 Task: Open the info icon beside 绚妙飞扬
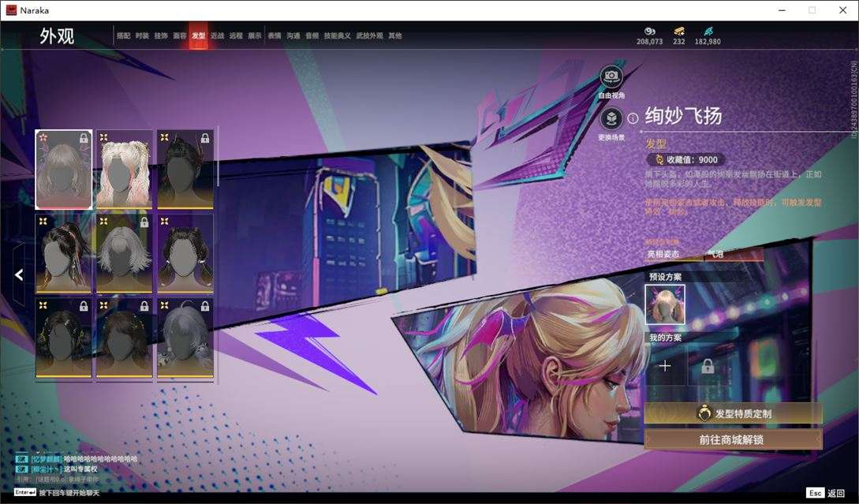pyautogui.click(x=633, y=118)
